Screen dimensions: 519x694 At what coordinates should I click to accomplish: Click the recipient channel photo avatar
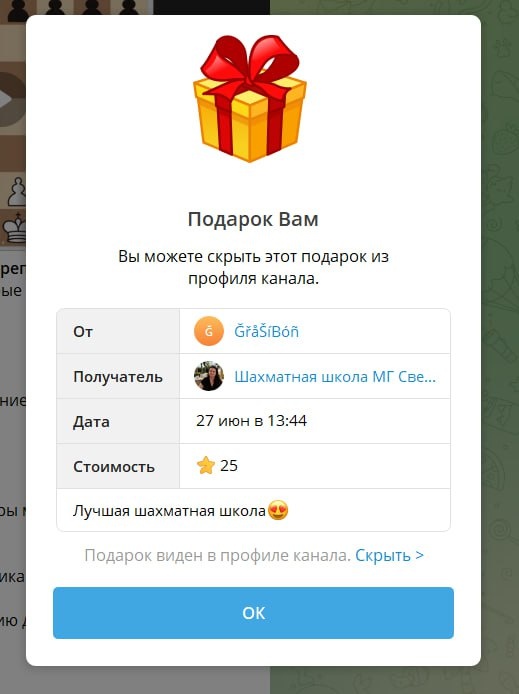tap(209, 376)
